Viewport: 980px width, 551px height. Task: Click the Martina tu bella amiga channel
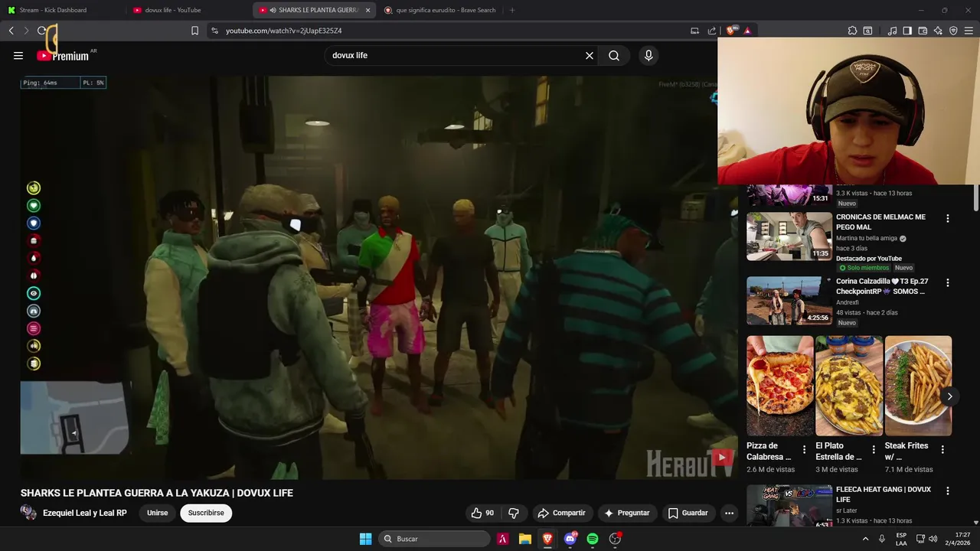pyautogui.click(x=866, y=239)
